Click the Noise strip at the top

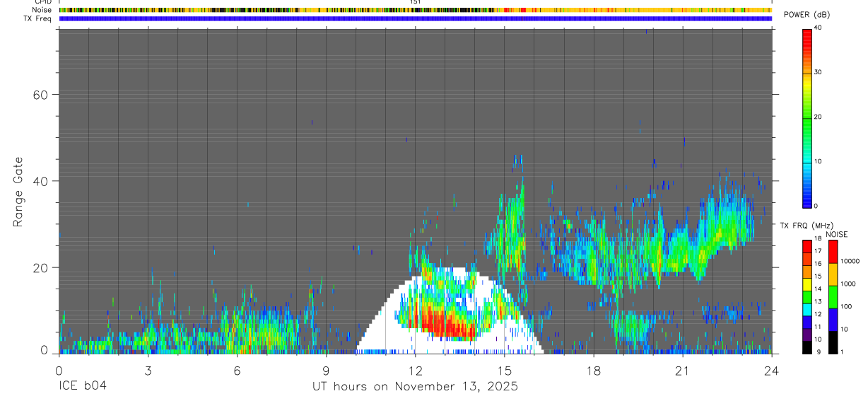click(x=415, y=10)
